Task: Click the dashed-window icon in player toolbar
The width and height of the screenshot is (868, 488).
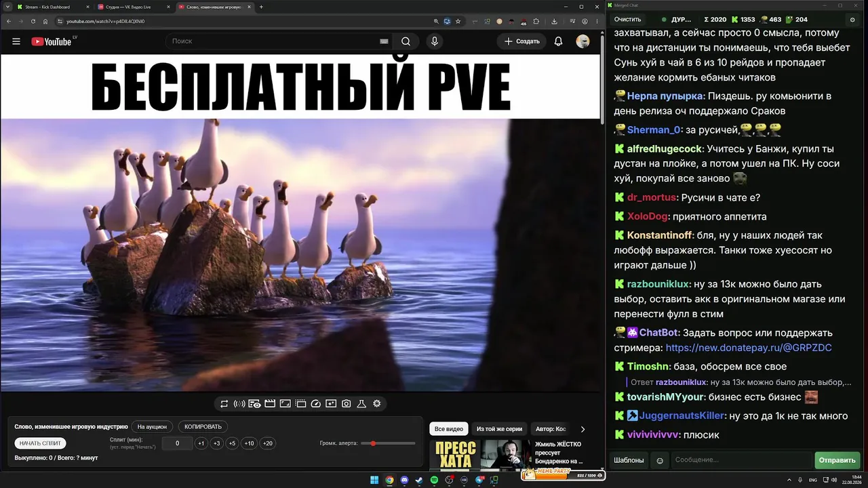Action: 300,404
